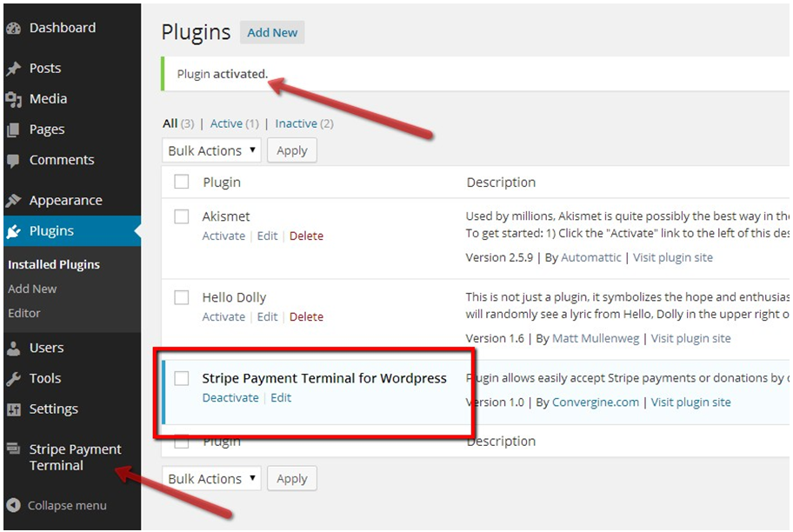This screenshot has height=532, width=793.
Task: Filter plugins by Active
Action: (x=226, y=123)
